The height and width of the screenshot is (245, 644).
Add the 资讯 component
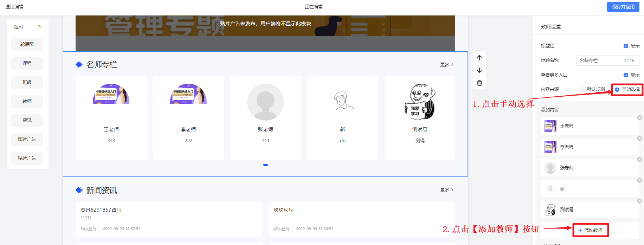(27, 121)
